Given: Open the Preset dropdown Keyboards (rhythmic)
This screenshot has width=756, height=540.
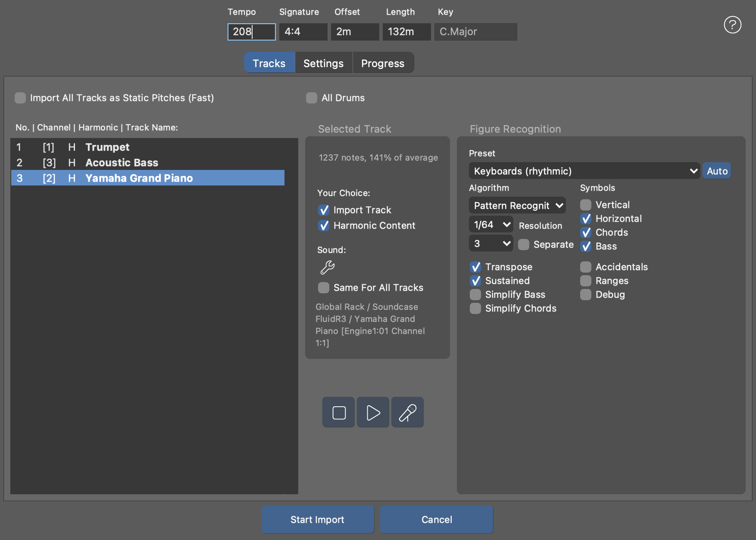Looking at the screenshot, I should point(584,171).
